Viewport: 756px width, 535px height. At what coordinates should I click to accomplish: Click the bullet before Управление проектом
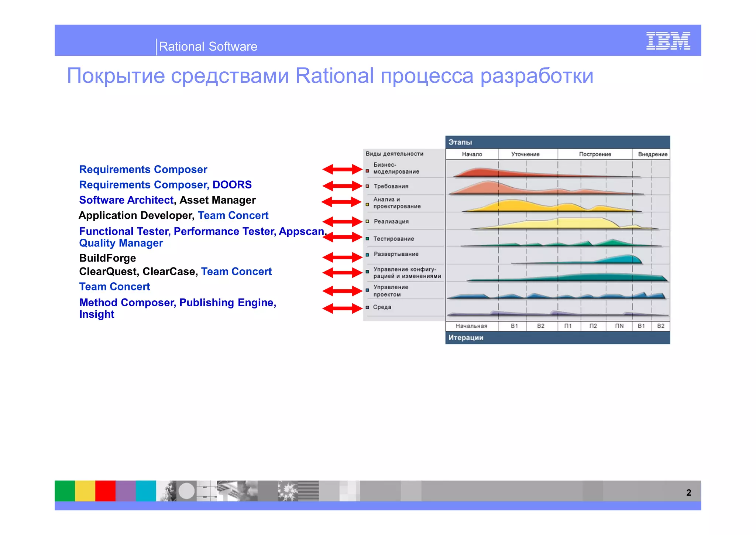(x=367, y=290)
